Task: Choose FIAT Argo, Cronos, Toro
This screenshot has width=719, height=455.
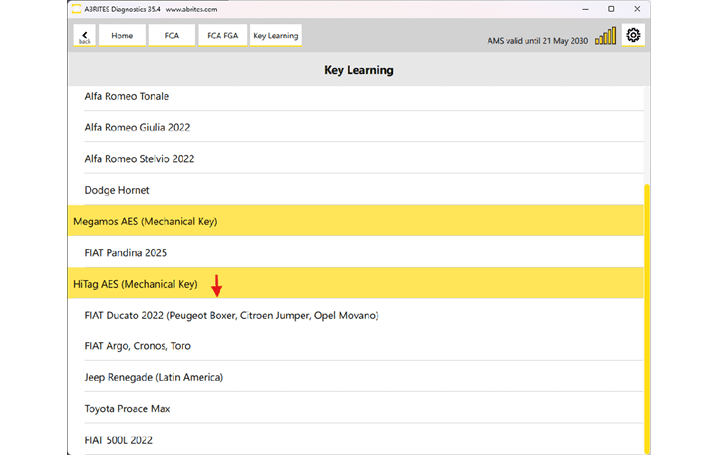Action: coord(137,346)
